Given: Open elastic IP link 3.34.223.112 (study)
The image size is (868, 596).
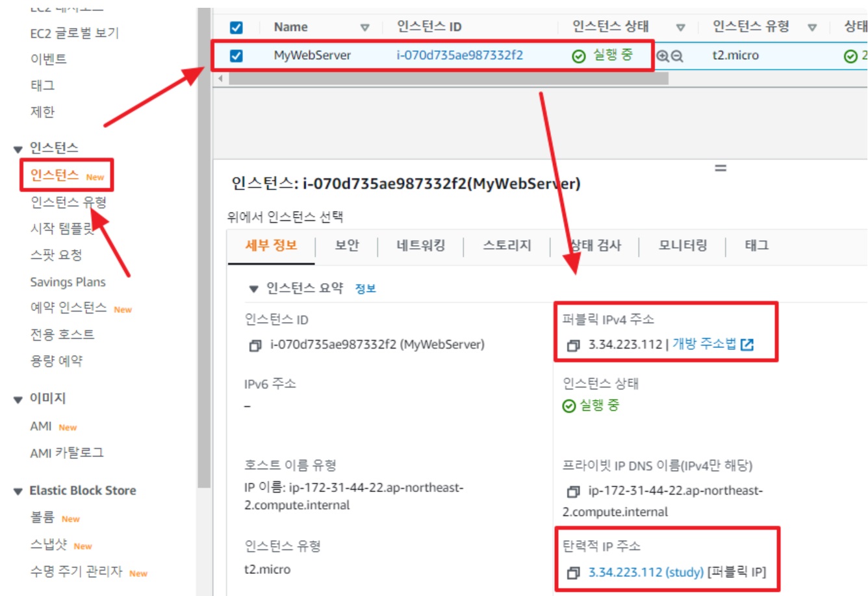Looking at the screenshot, I should point(646,573).
